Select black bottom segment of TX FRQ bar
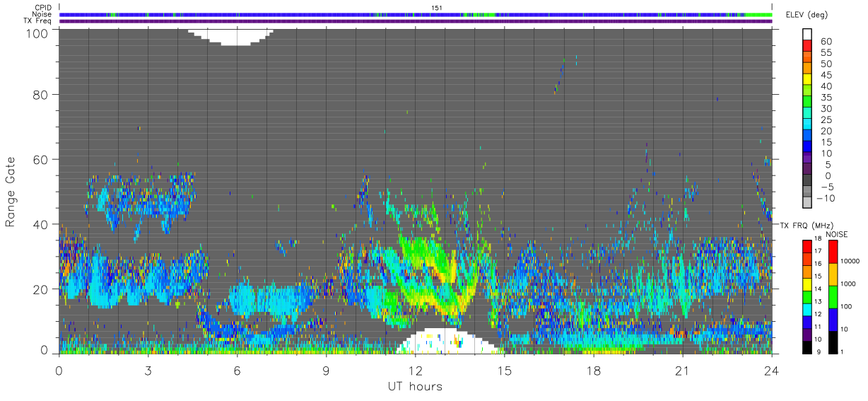Screen dimensions: 868x401 click(807, 346)
